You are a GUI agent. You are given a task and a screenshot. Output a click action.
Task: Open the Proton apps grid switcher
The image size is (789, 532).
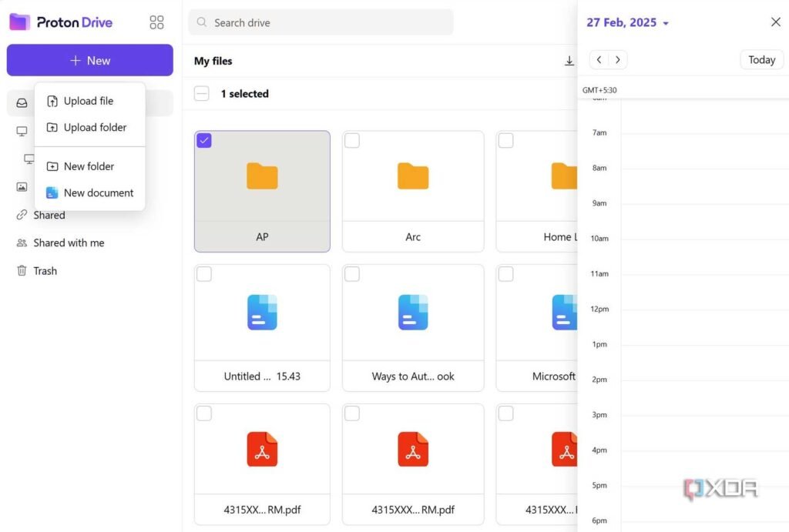click(156, 22)
